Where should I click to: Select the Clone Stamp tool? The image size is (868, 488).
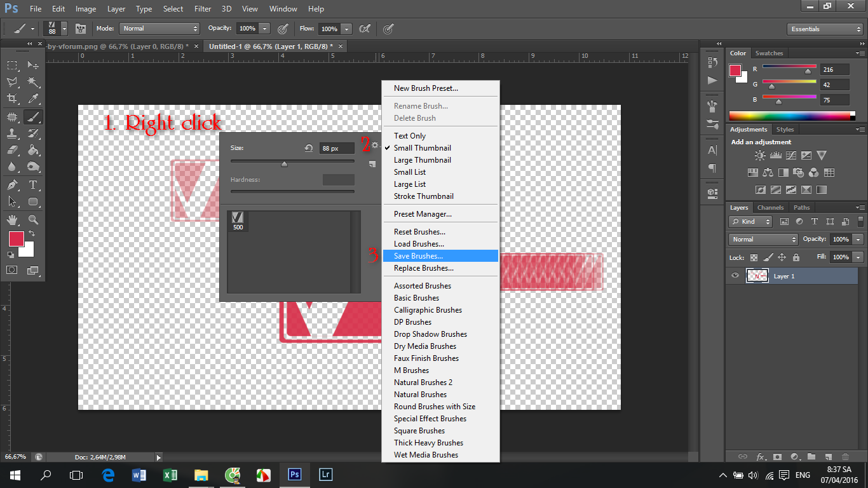(12, 133)
